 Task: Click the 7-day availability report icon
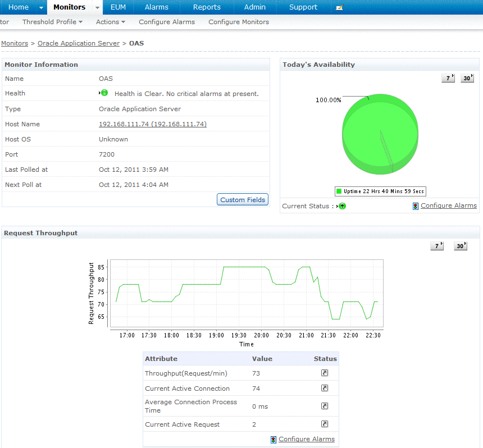point(448,79)
